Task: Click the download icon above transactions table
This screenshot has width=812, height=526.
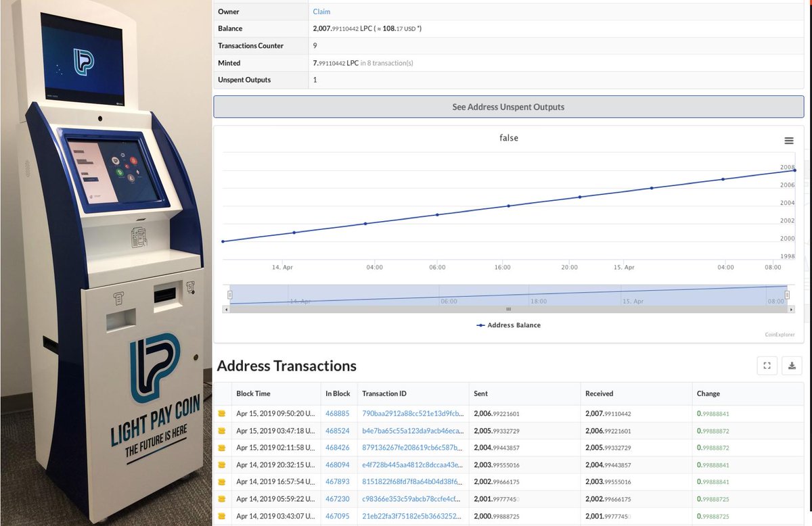Action: tap(792, 366)
